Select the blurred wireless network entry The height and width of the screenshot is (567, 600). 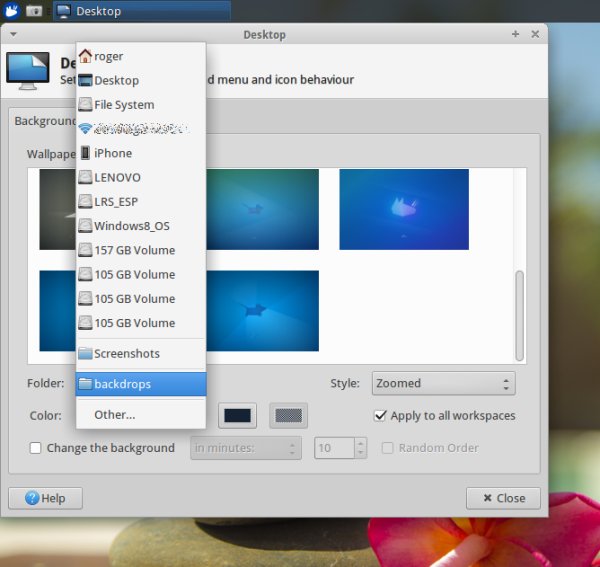point(141,129)
